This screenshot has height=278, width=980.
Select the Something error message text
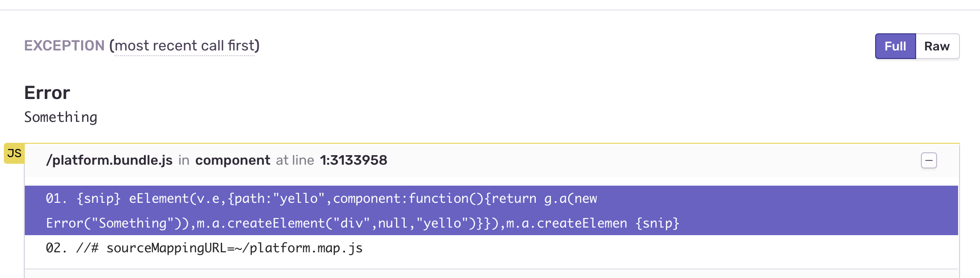(61, 117)
